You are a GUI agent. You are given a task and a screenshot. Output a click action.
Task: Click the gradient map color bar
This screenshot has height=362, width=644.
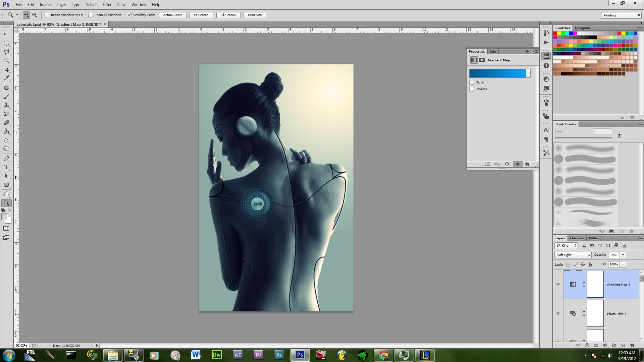(x=497, y=73)
